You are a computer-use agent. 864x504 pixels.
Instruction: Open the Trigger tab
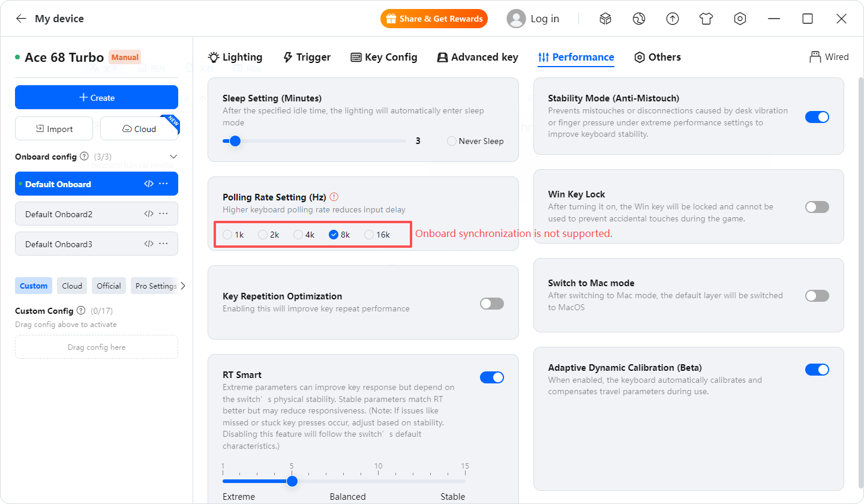[x=307, y=57]
